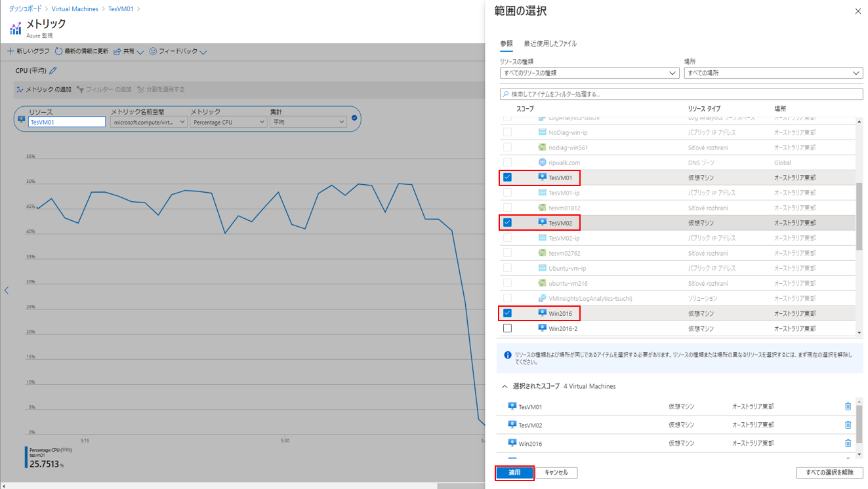Toggle the ubuntu-vm216 checkbox
868x489 pixels.
click(x=507, y=283)
